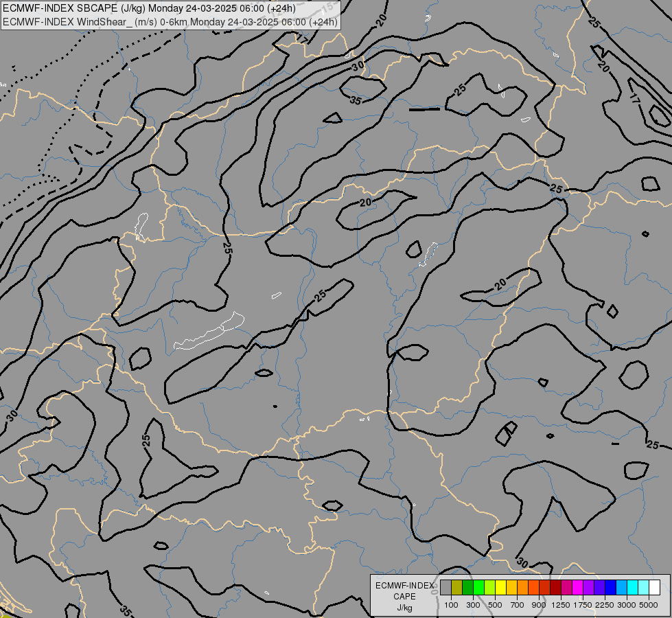Select the gray swatch in CAPE legend
Viewport: 672px width, 618px height.
coord(445,587)
